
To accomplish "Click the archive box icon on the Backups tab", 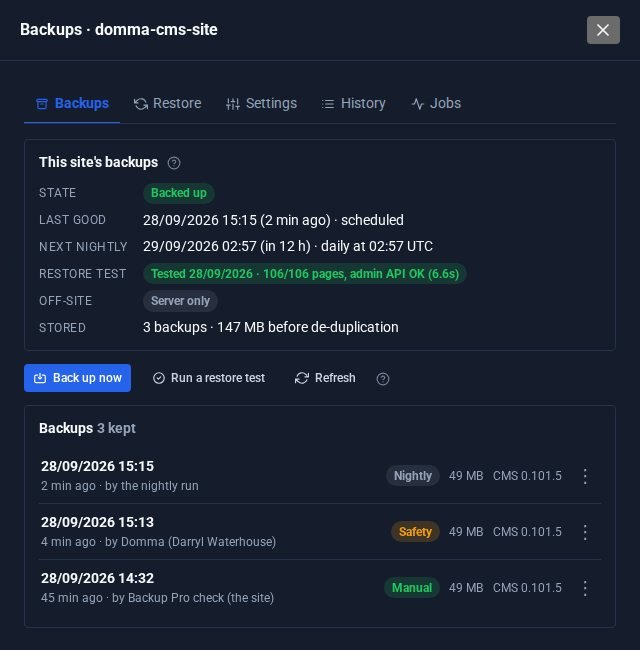I will click(x=42, y=104).
